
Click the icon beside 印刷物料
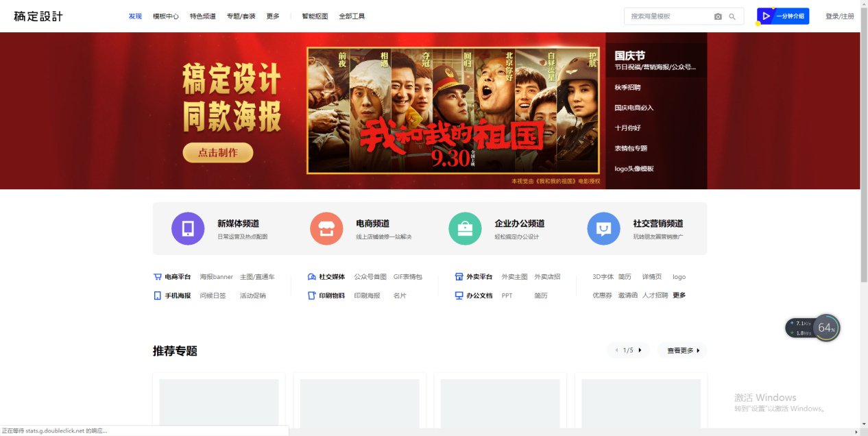tap(312, 295)
